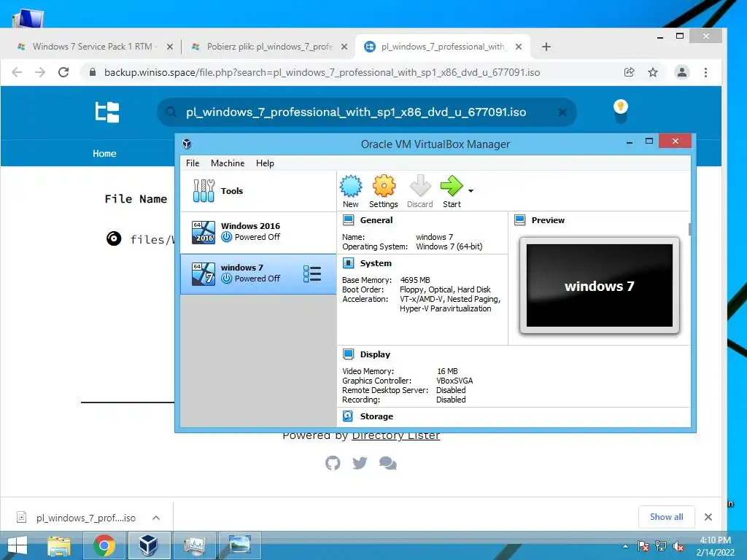Click the network tray icon
The height and width of the screenshot is (560, 747).
[x=661, y=547]
